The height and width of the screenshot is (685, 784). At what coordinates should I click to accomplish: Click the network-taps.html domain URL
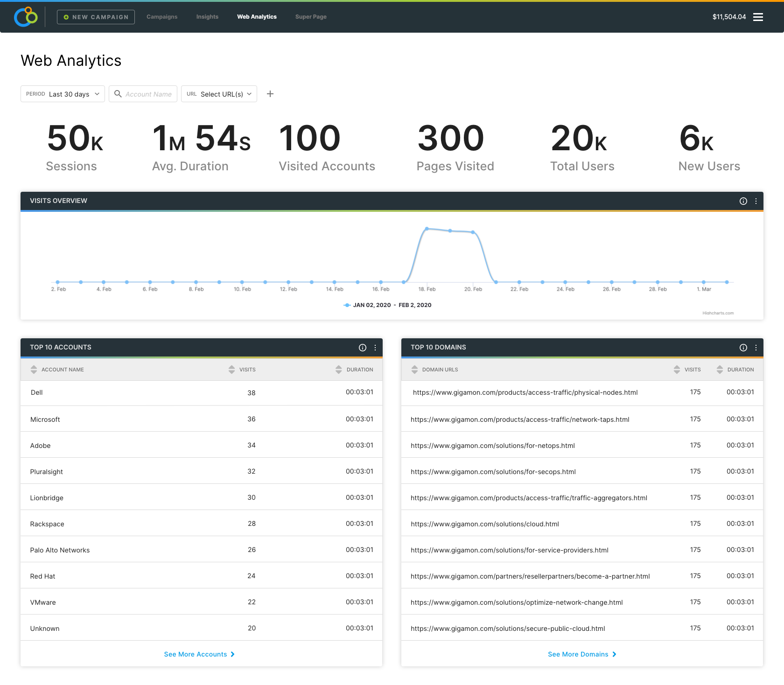point(520,419)
